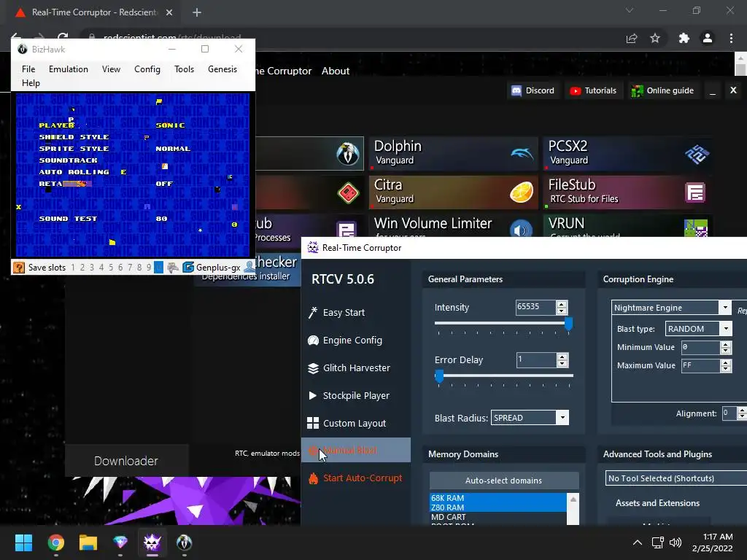Select MD CART memory domain
This screenshot has height=560, width=747.
498,517
